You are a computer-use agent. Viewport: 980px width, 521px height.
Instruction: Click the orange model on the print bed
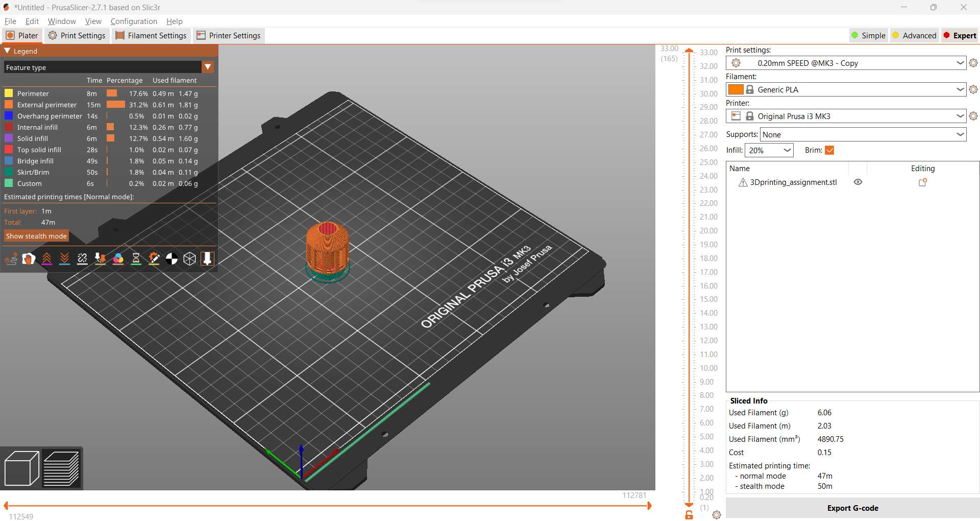click(x=327, y=248)
